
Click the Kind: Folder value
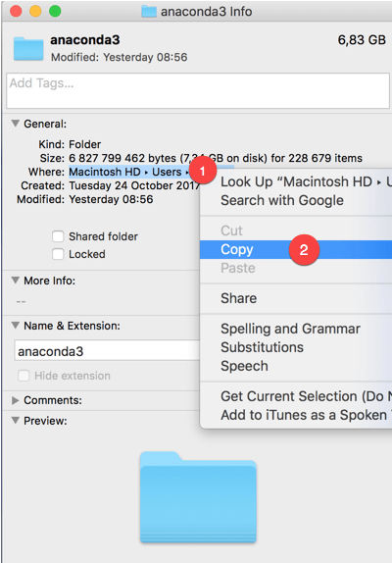[x=84, y=144]
